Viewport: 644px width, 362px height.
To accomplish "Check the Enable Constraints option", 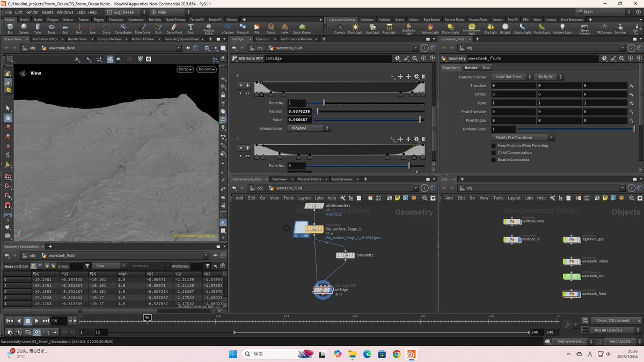I will pyautogui.click(x=494, y=159).
